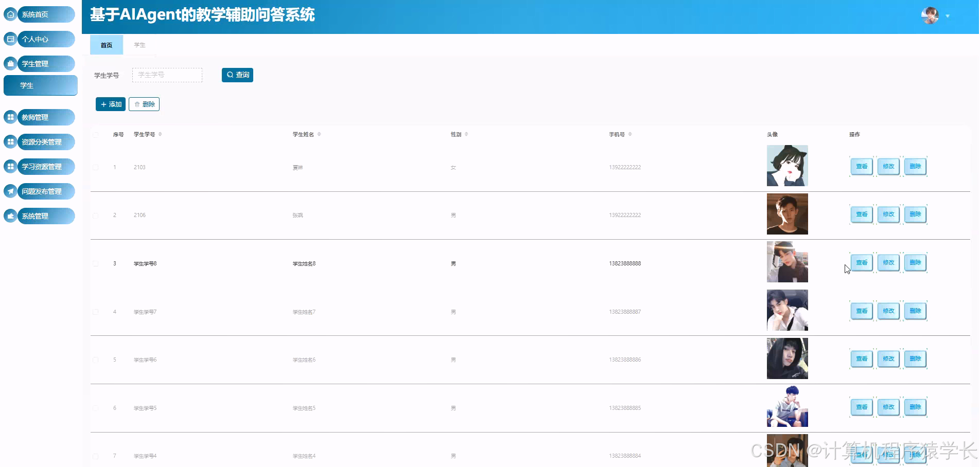Click the 查询 search button
This screenshot has width=980, height=467.
tap(237, 75)
